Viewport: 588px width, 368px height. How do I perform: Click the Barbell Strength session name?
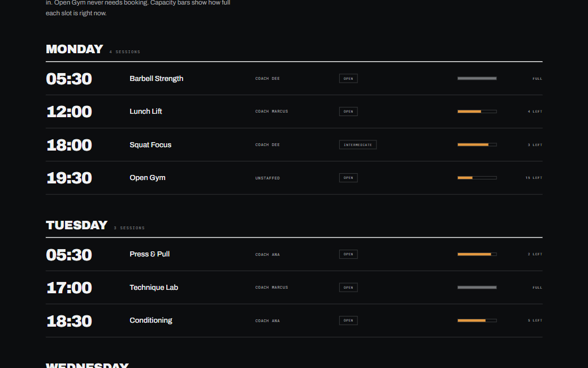(157, 79)
